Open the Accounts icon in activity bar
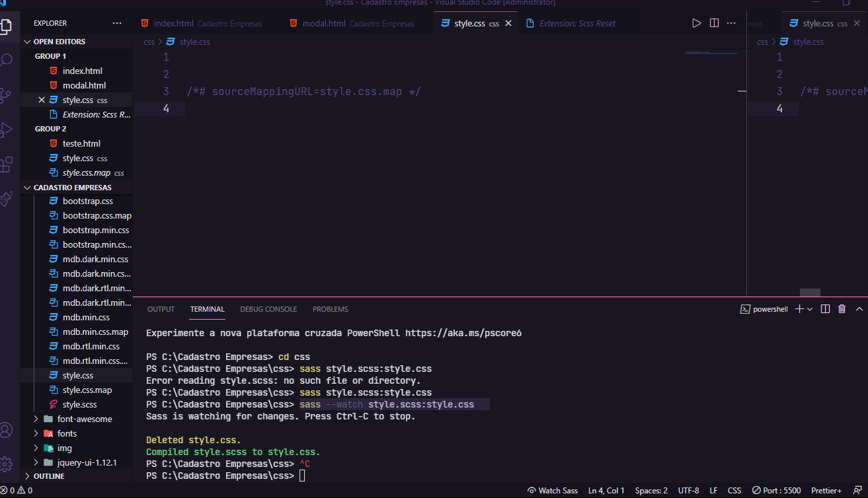 (x=5, y=430)
